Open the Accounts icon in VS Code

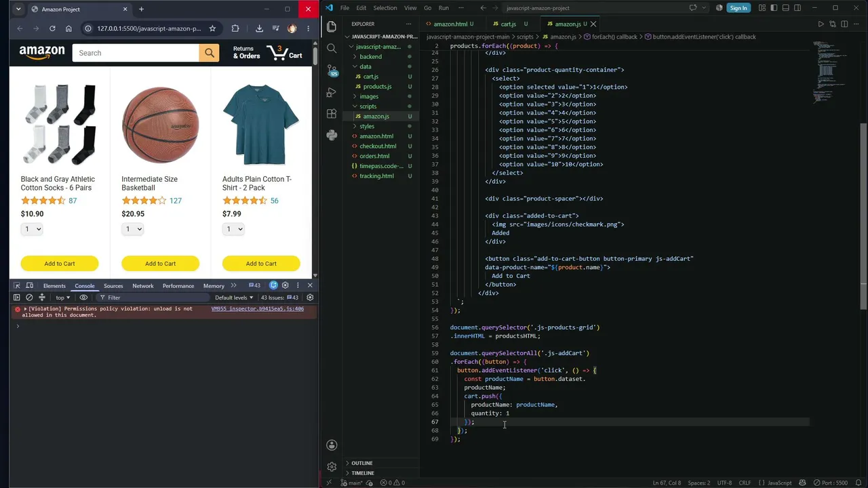[332, 445]
